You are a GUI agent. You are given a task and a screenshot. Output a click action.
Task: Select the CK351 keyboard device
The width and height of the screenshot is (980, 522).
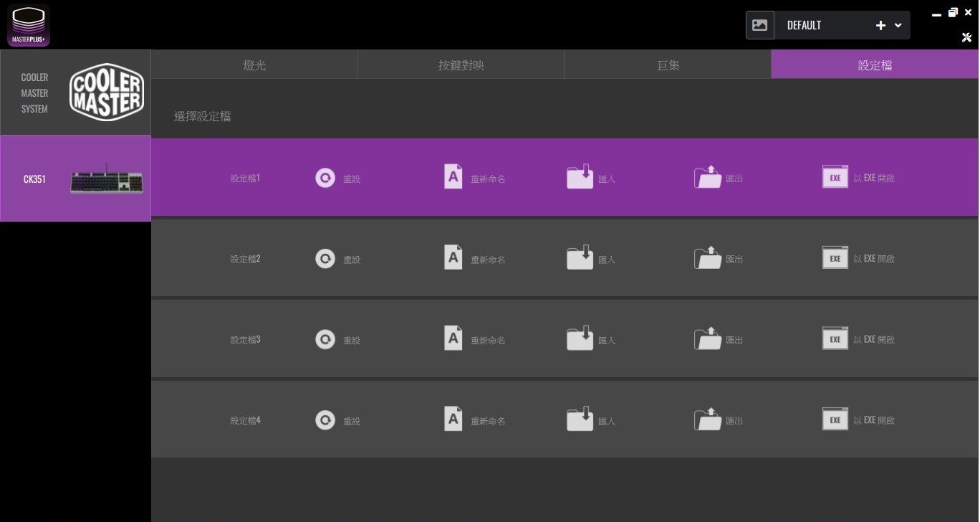(x=75, y=179)
